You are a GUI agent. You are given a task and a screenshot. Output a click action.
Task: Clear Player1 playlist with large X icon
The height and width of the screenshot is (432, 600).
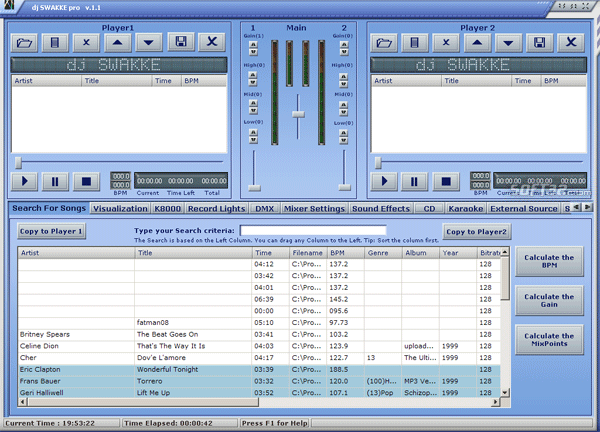212,42
